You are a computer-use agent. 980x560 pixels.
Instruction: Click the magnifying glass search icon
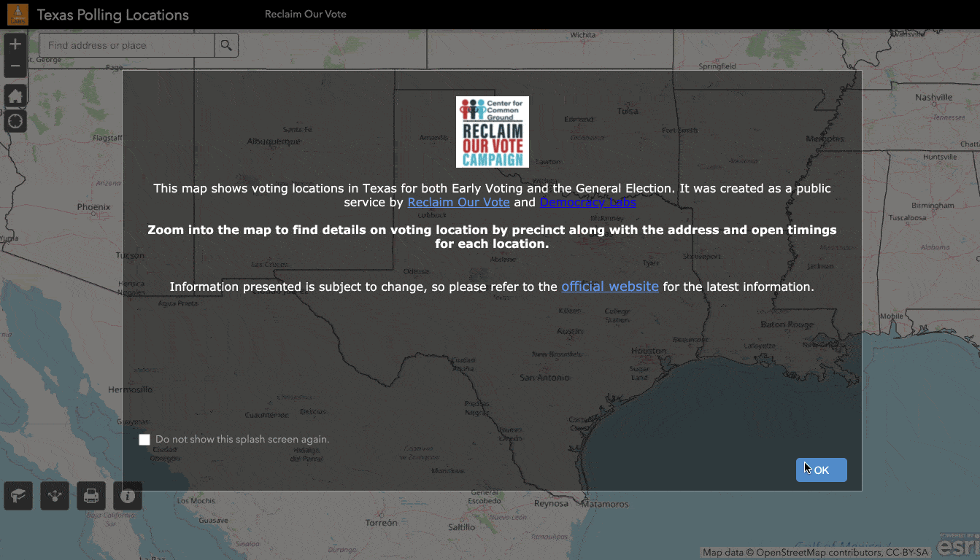226,45
